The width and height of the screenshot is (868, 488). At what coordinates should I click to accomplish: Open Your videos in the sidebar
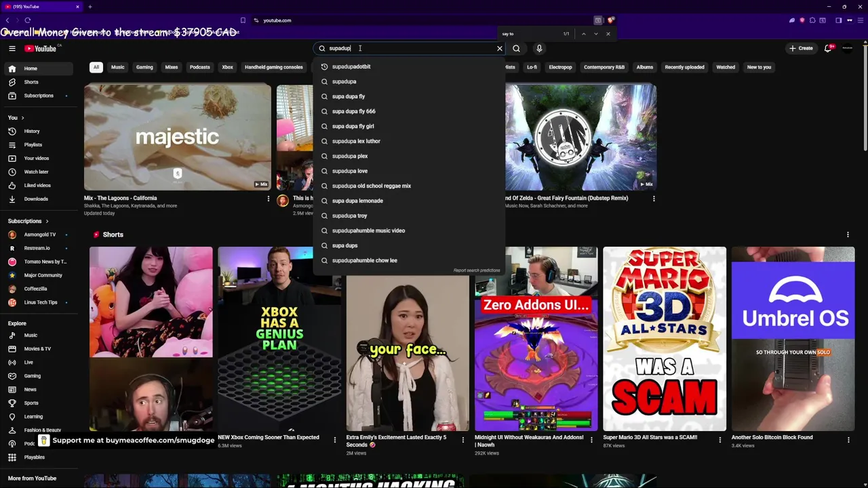39,158
